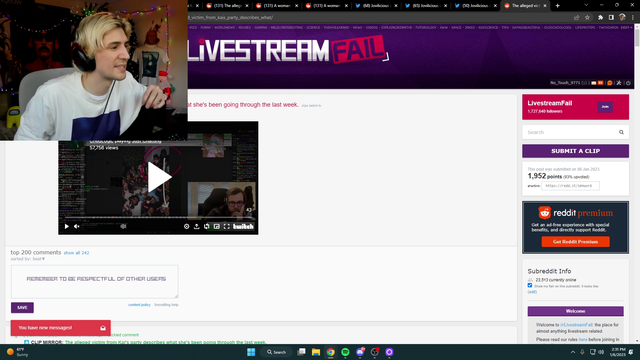Open the content policy link
The height and width of the screenshot is (360, 640).
[x=139, y=305]
